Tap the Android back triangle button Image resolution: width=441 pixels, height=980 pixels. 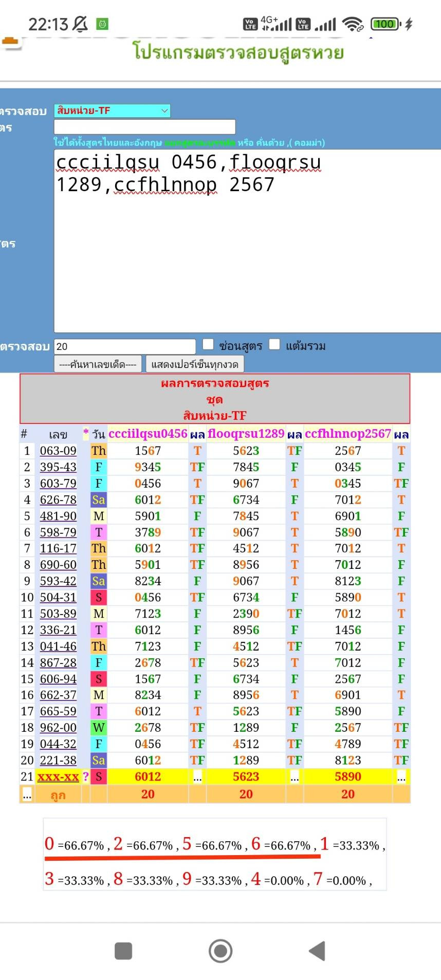[x=317, y=951]
